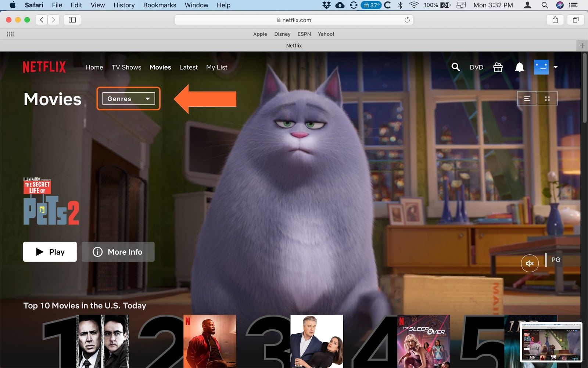Show Safari Top Sites grid icon
The image size is (588, 368).
10,34
